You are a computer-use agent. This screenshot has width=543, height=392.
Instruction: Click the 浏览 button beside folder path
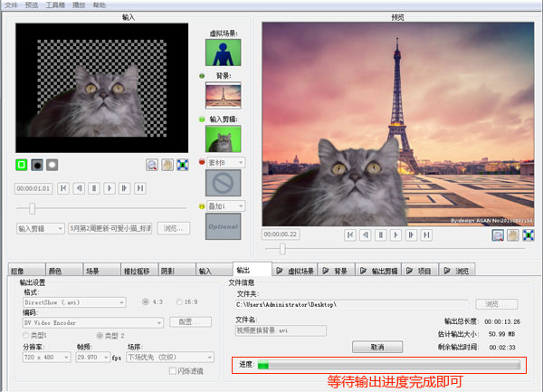pyautogui.click(x=497, y=304)
